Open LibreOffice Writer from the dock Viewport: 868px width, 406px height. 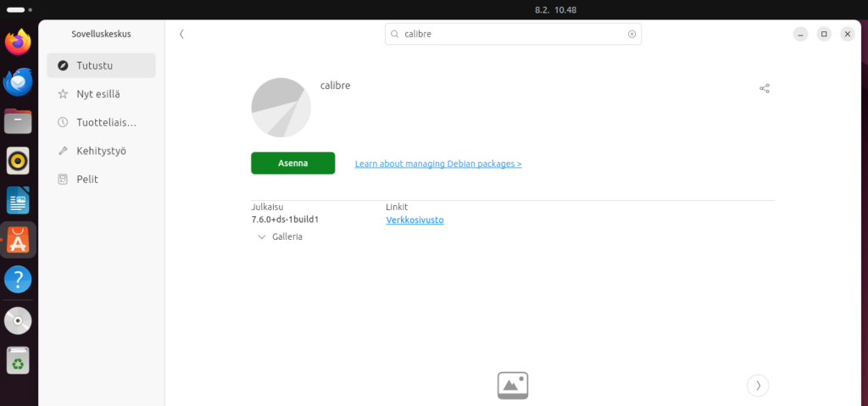18,201
